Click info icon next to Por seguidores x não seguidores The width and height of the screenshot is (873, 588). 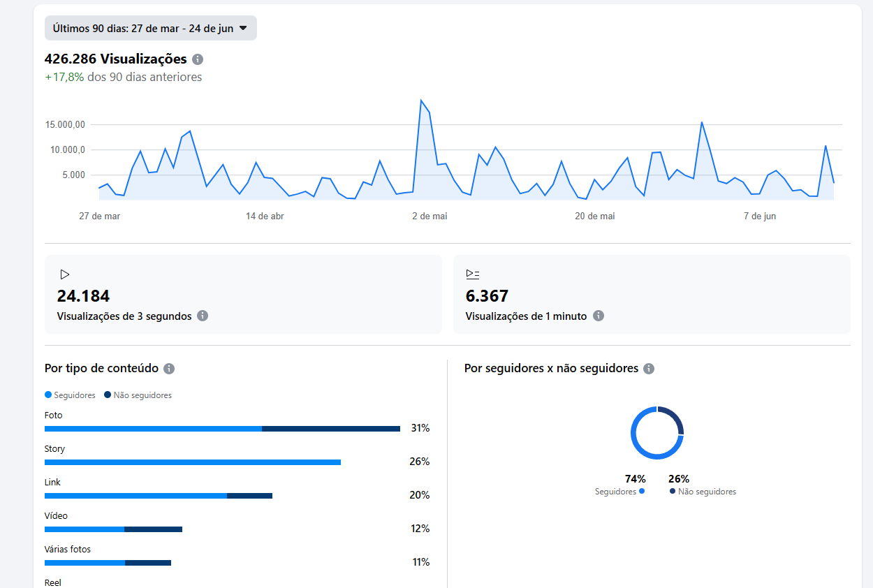(x=649, y=369)
